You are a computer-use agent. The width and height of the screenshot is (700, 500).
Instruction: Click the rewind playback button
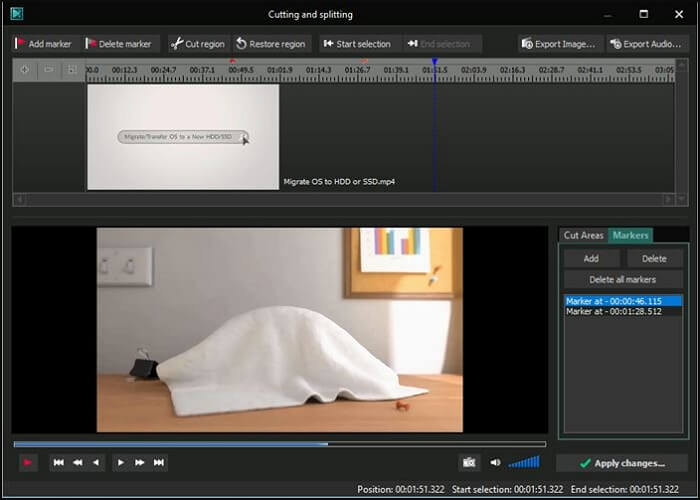[78, 462]
